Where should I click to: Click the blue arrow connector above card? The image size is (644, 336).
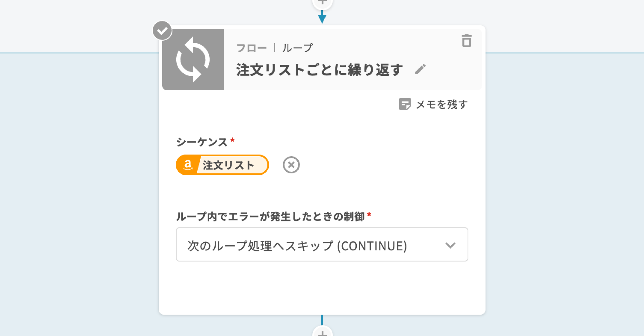coord(322,18)
